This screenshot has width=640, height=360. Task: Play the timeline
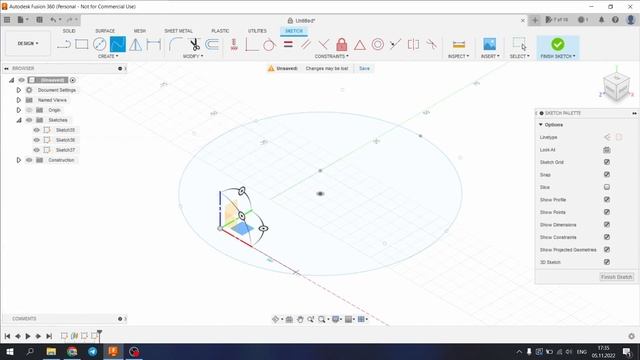[28, 336]
